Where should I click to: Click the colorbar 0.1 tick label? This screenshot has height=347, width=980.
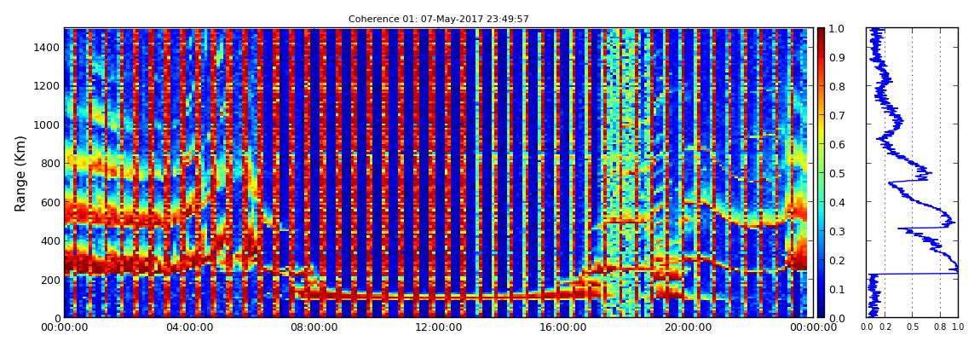[x=838, y=290]
